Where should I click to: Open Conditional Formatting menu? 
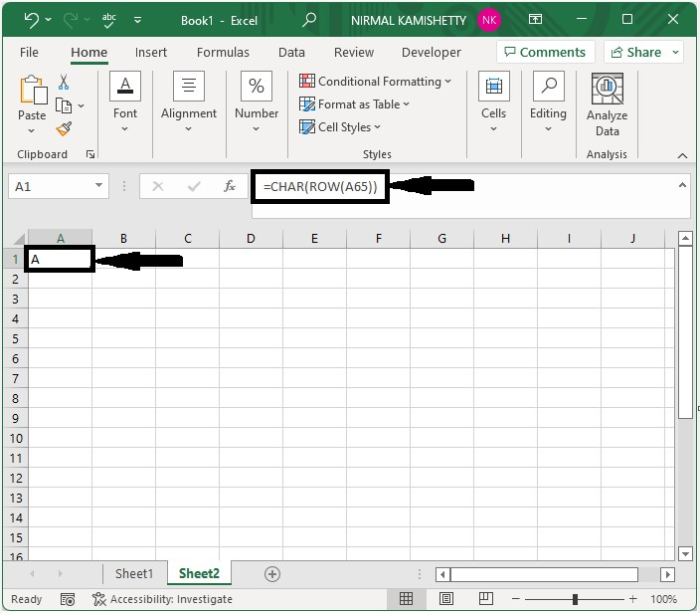[375, 81]
